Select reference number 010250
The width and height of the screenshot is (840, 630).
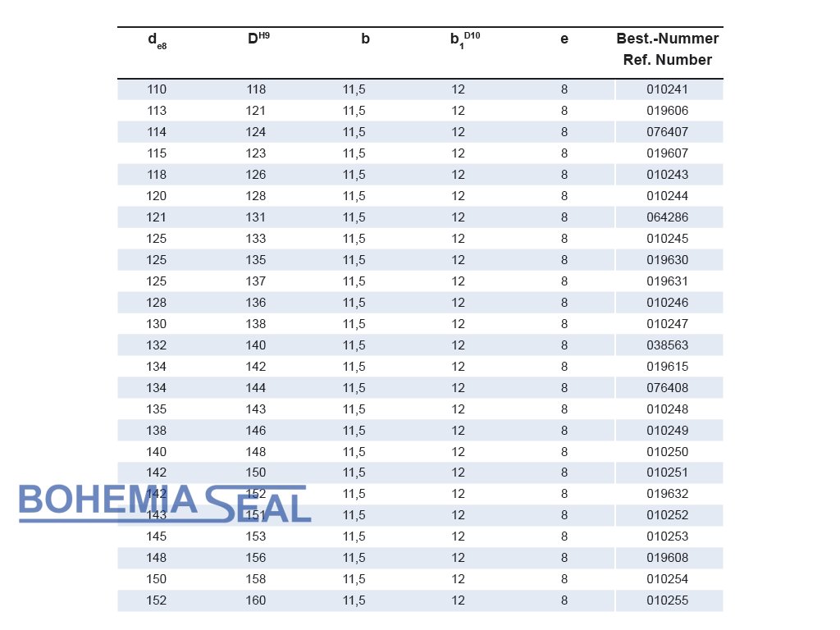pos(668,452)
